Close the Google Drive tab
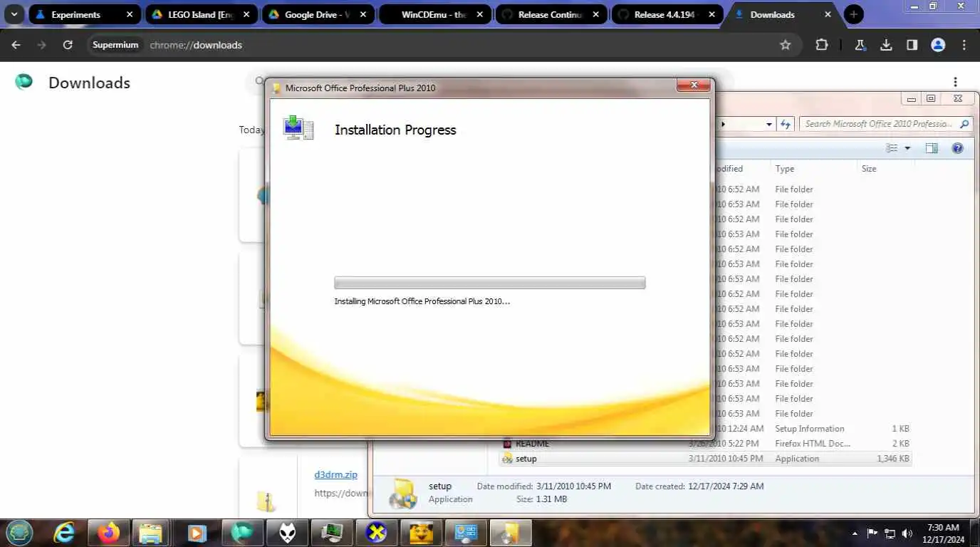The width and height of the screenshot is (980, 547). click(363, 14)
